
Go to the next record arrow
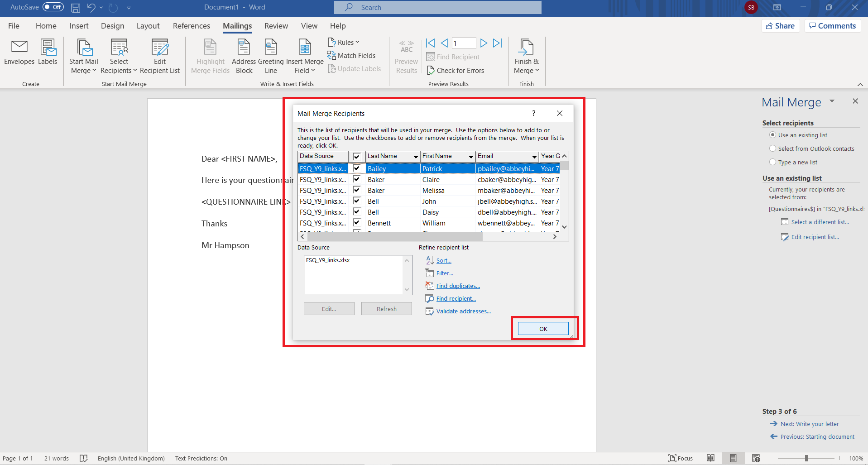click(484, 43)
